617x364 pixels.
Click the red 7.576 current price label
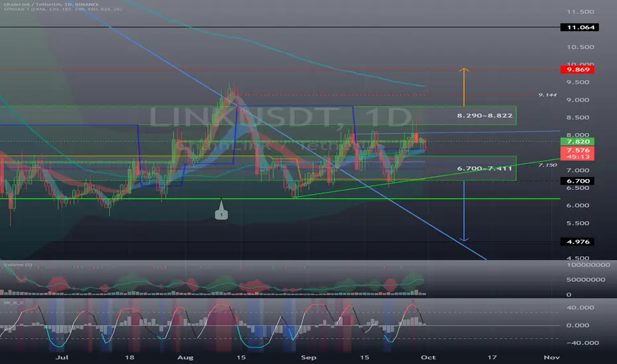(x=577, y=150)
